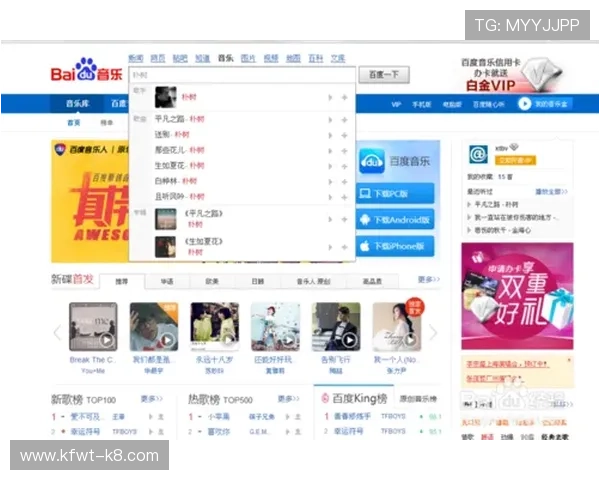Go to previous albums with left arrow
This screenshot has height=480, width=600.
click(x=57, y=332)
